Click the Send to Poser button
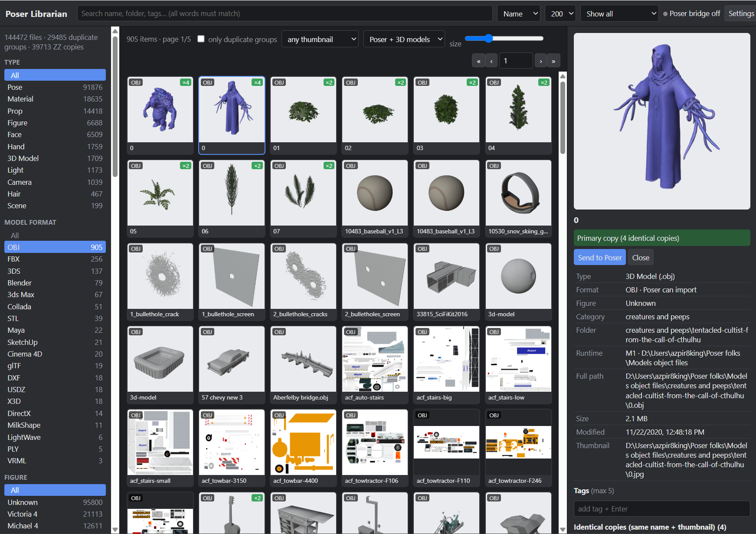The height and width of the screenshot is (534, 756). click(x=600, y=257)
